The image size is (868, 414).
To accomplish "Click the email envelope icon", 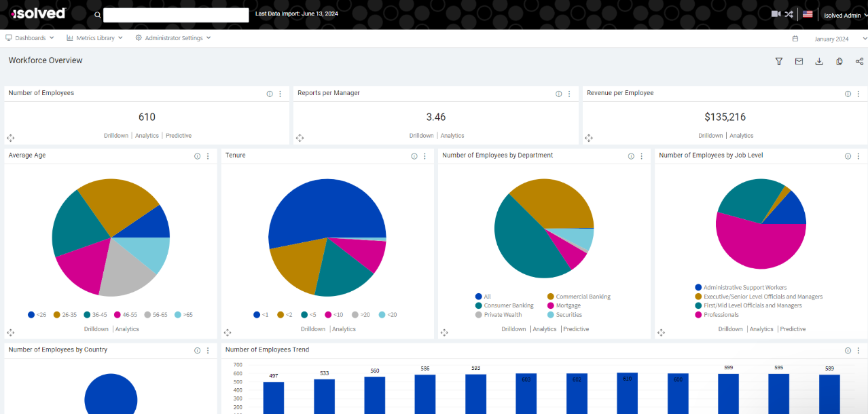I will [x=799, y=62].
